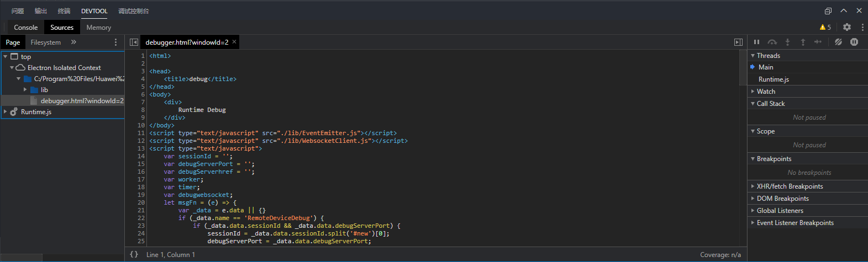The image size is (868, 262).
Task: Expand the lib folder
Action: (x=25, y=89)
